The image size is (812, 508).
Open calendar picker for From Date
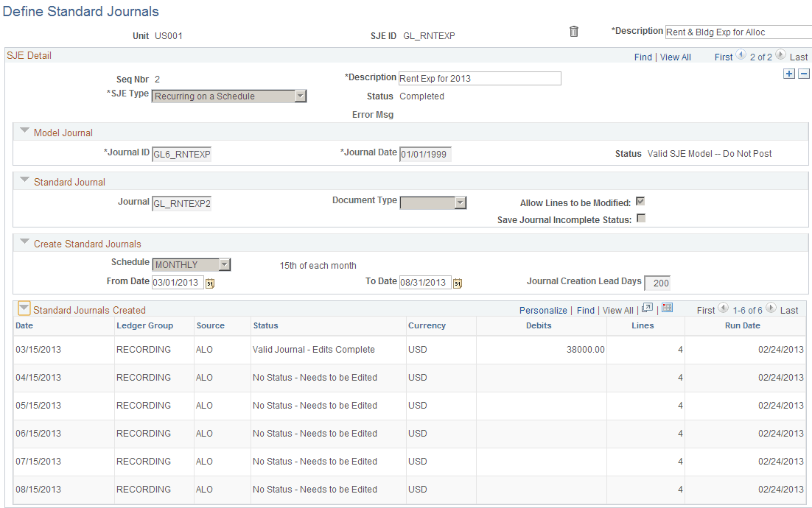pyautogui.click(x=210, y=283)
